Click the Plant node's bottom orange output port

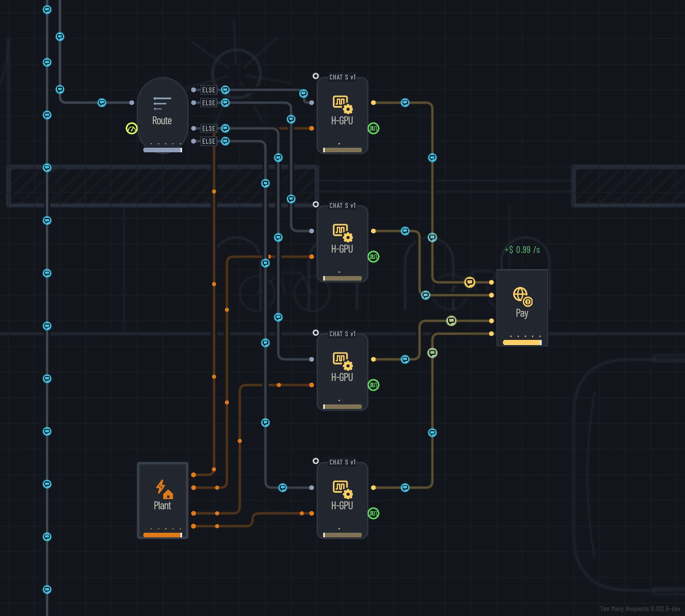[194, 526]
